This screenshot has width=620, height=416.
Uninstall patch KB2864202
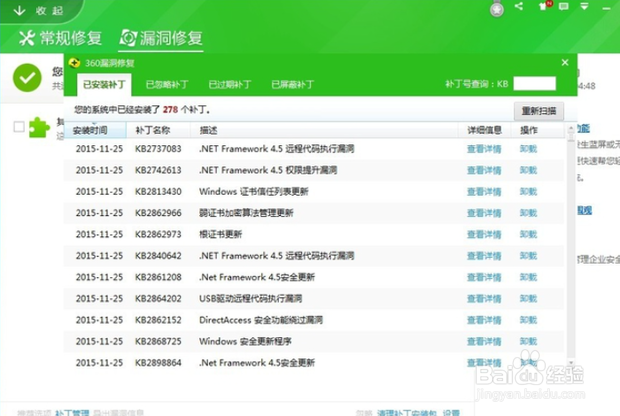pyautogui.click(x=528, y=298)
